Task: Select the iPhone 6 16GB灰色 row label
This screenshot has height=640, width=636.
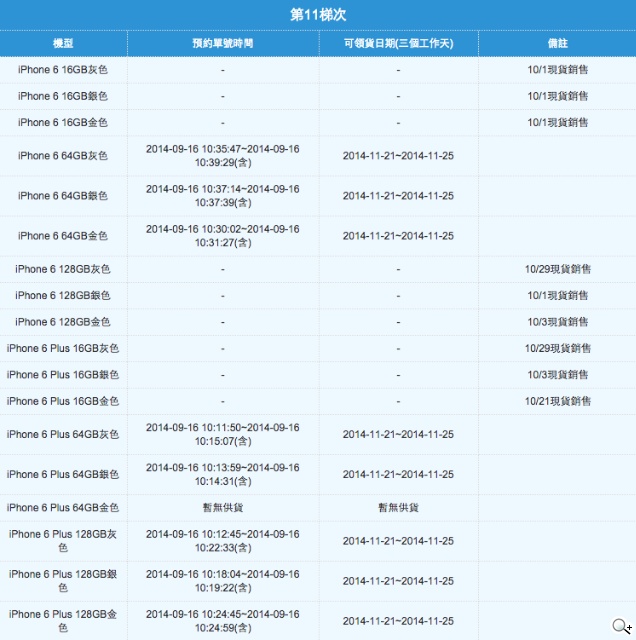Action: 63,70
